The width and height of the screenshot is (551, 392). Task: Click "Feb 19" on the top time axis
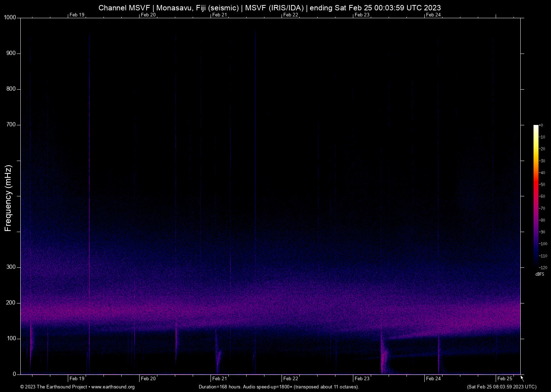tap(77, 15)
